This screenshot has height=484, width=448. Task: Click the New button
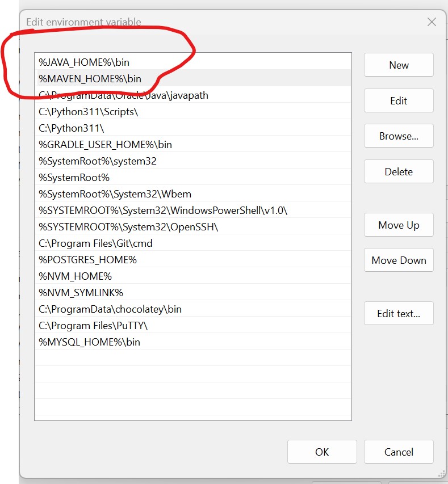399,65
